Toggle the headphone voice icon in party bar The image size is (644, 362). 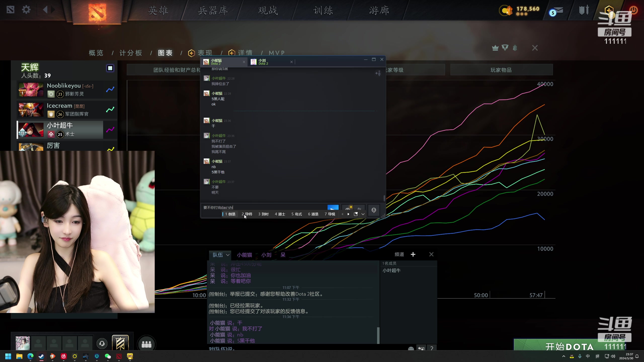102,343
